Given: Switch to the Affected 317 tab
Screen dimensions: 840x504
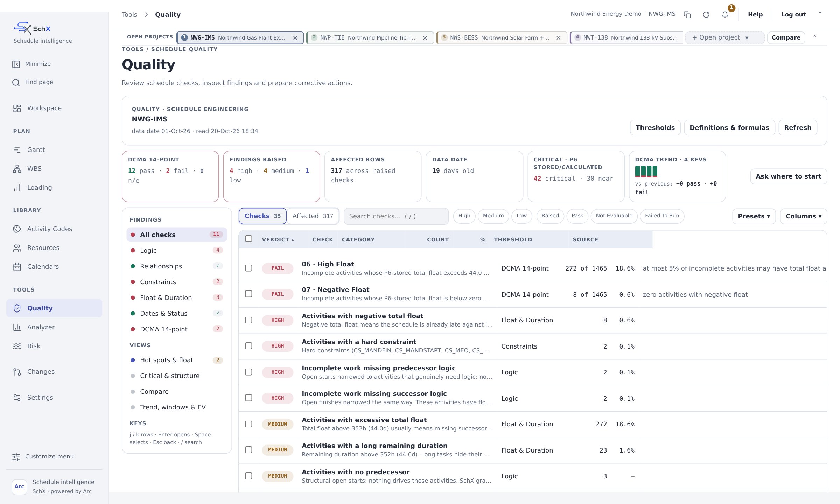Looking at the screenshot, I should [x=313, y=216].
